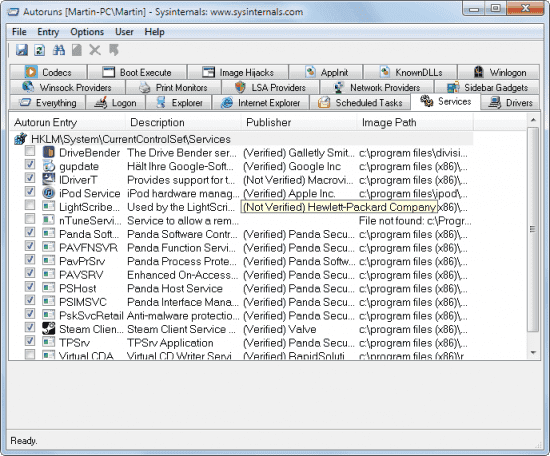Image resolution: width=550 pixels, height=456 pixels.
Task: Click the PAVFNSVR entry icon
Action: [x=49, y=247]
